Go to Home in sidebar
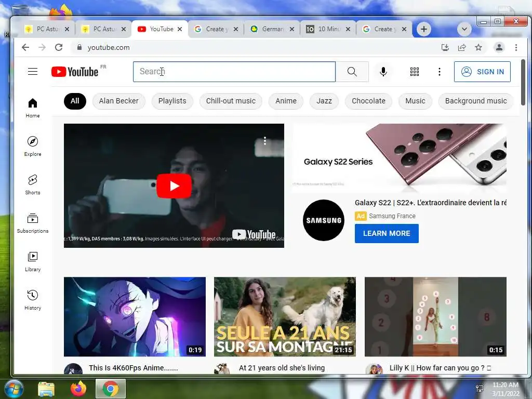The height and width of the screenshot is (399, 532). click(33, 108)
